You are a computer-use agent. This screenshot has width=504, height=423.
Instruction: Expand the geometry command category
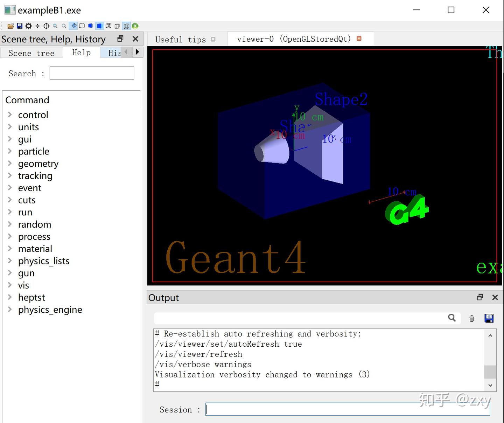point(9,163)
